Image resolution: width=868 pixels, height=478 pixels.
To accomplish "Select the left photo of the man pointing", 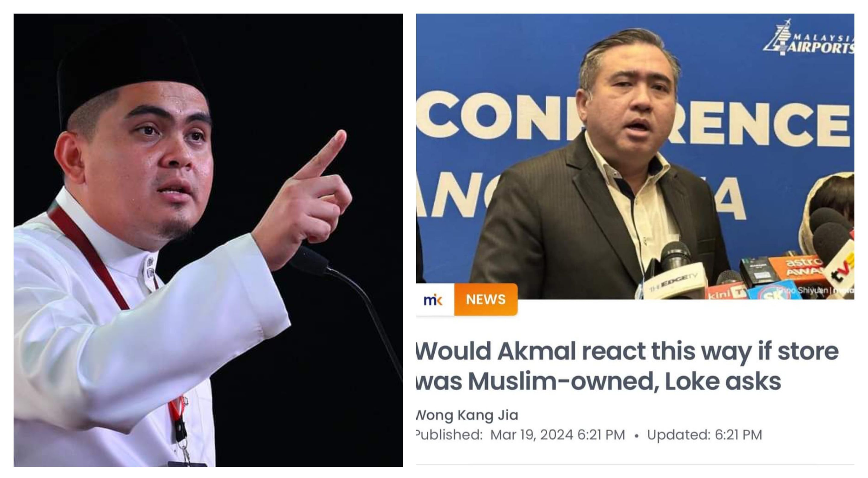I will click(x=208, y=240).
